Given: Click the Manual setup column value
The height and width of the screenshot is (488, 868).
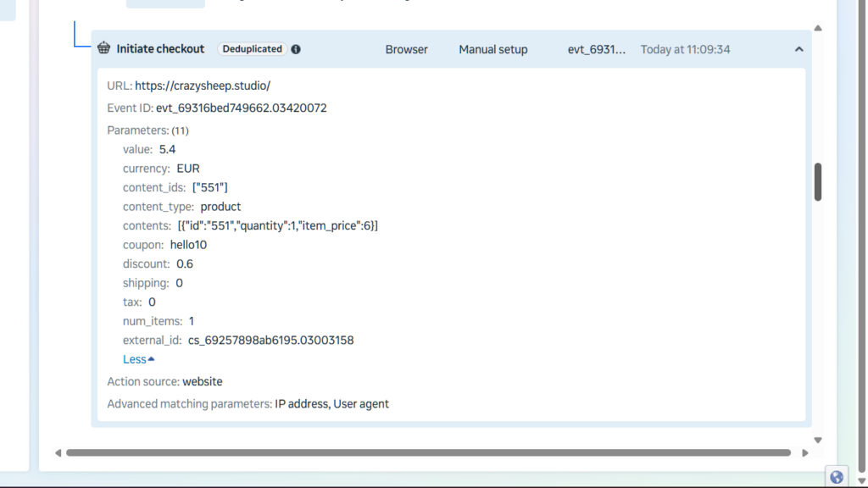Looking at the screenshot, I should (492, 49).
